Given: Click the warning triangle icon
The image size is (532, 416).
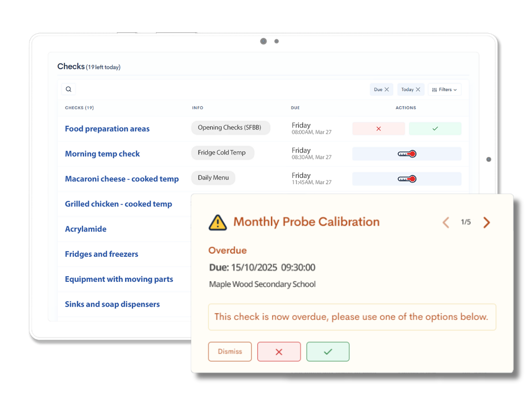Looking at the screenshot, I should tap(218, 223).
